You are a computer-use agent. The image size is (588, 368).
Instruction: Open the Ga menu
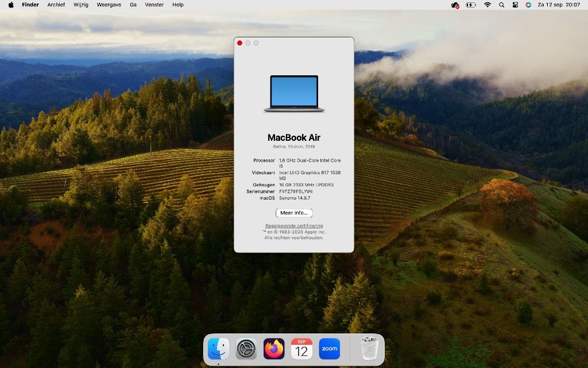pyautogui.click(x=133, y=5)
